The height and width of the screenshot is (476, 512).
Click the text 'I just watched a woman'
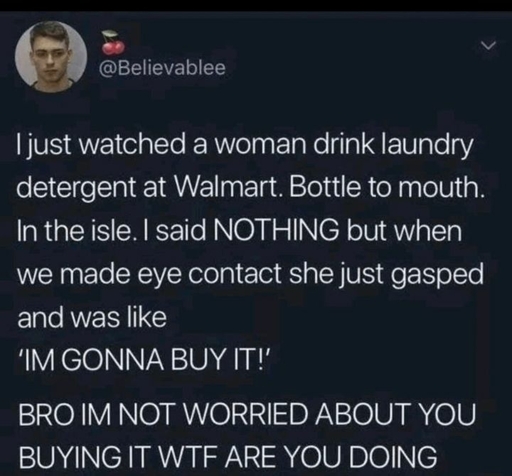pyautogui.click(x=161, y=146)
